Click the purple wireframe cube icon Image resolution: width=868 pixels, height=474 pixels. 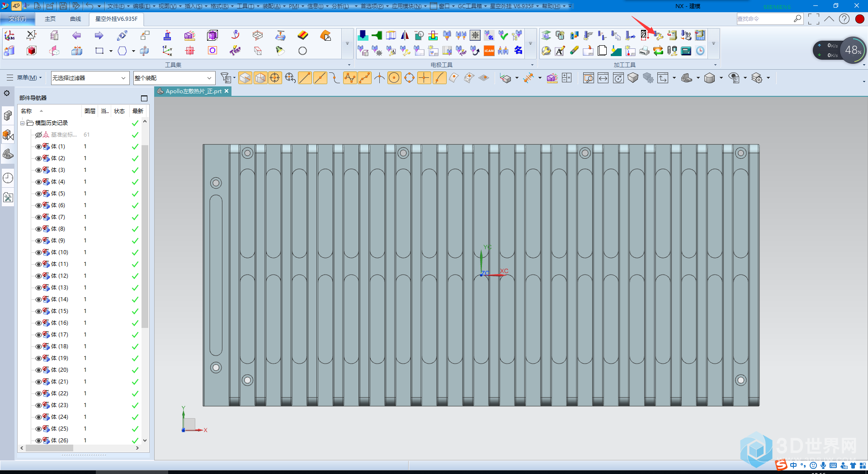tap(212, 36)
